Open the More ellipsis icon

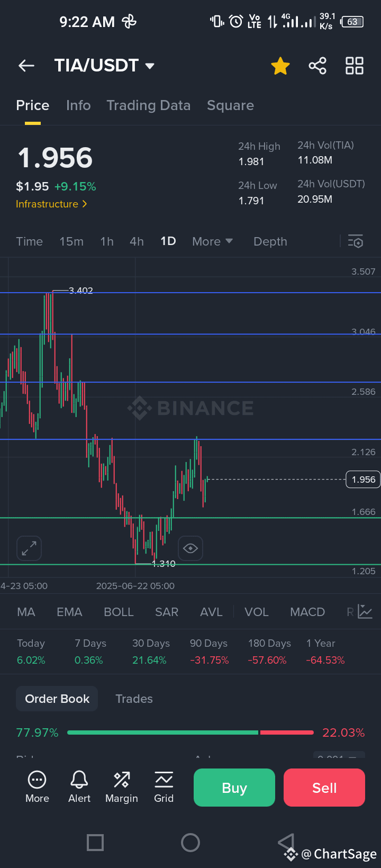coord(37,780)
